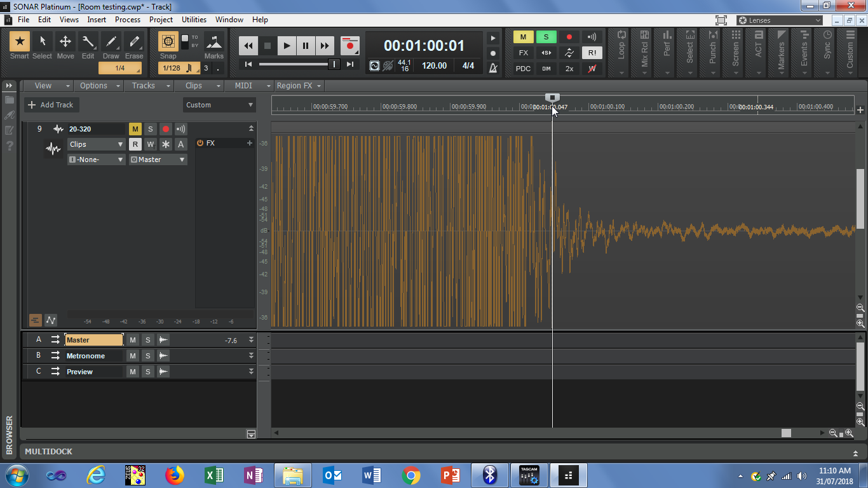Screen dimensions: 868x488
Task: Enable the DIM solo button
Action: tap(546, 69)
